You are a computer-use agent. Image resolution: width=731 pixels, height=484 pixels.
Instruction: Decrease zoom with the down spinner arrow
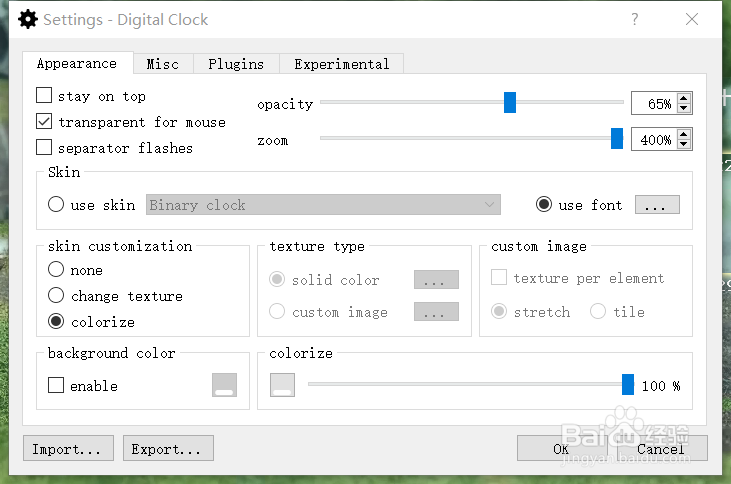(684, 145)
